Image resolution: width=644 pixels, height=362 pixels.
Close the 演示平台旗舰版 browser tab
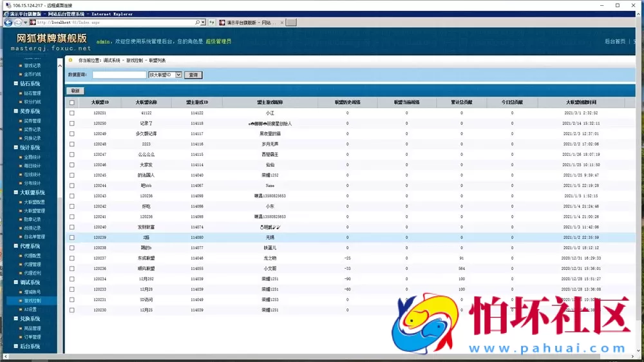coord(282,23)
